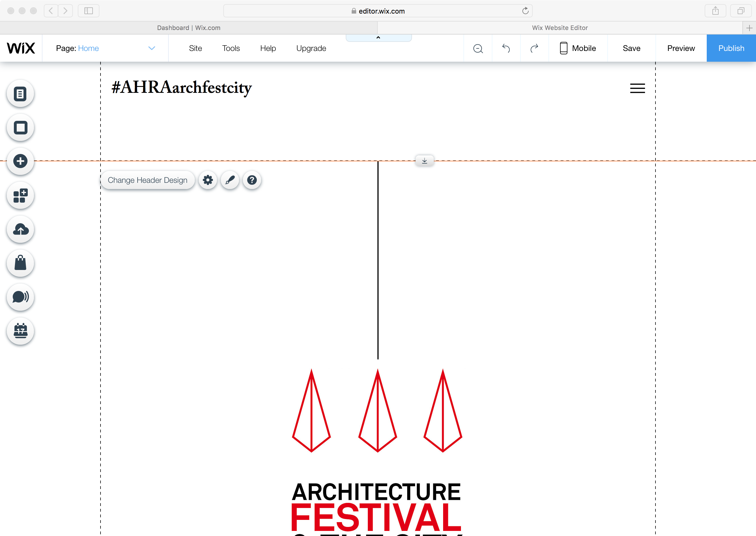Image resolution: width=756 pixels, height=536 pixels.
Task: Open the chat icon in sidebar
Action: pos(20,297)
